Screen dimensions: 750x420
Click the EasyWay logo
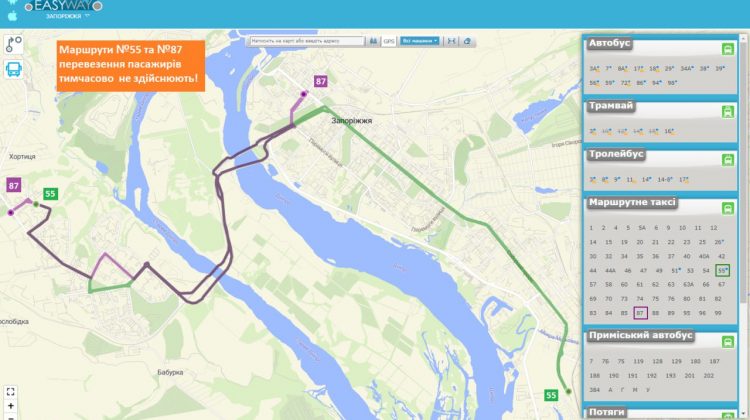click(x=64, y=6)
